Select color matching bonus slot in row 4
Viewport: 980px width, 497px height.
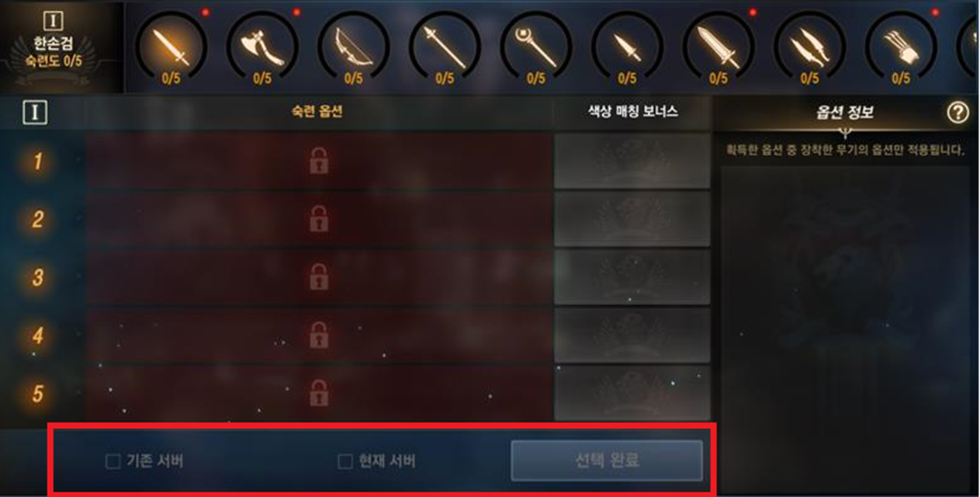[x=632, y=335]
